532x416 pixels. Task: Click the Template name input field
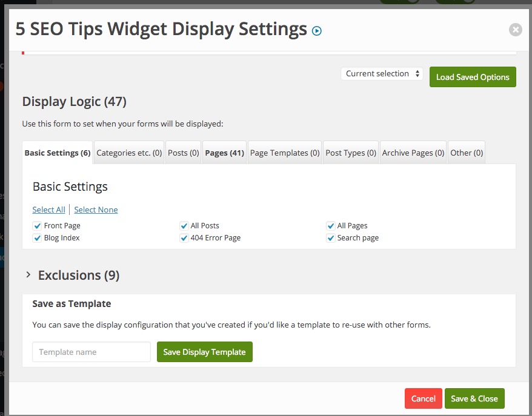coord(91,352)
